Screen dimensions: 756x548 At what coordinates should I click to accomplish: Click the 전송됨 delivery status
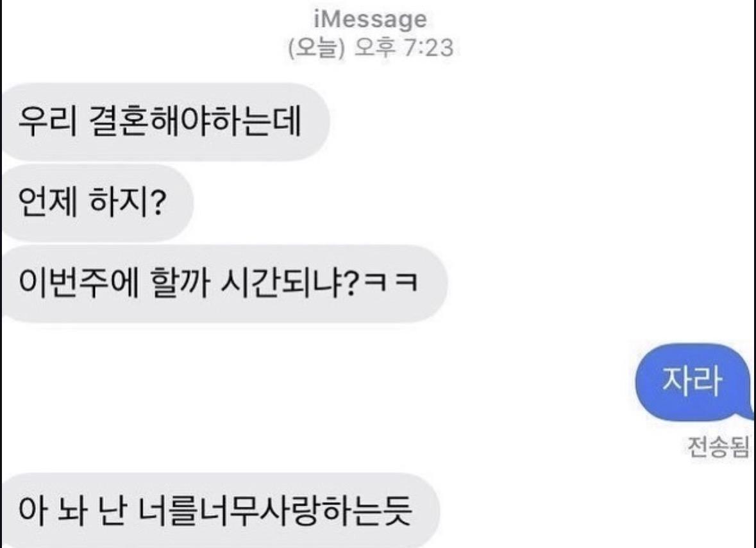(718, 447)
